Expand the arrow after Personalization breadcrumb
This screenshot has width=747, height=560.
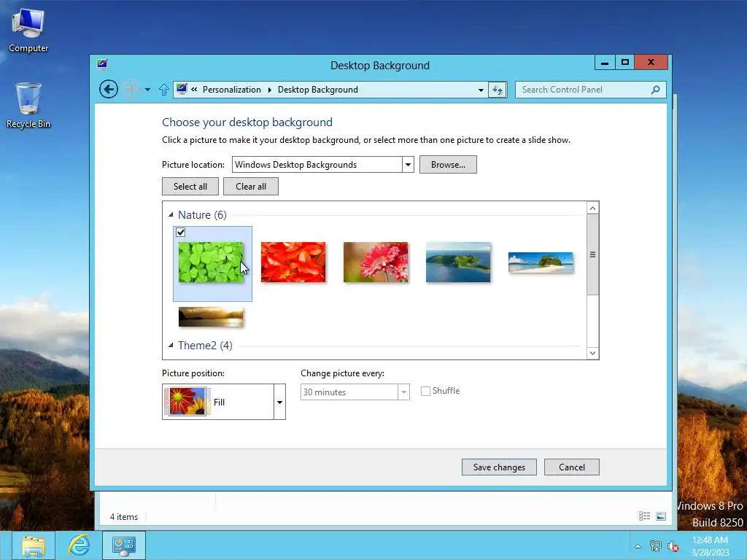tap(270, 90)
